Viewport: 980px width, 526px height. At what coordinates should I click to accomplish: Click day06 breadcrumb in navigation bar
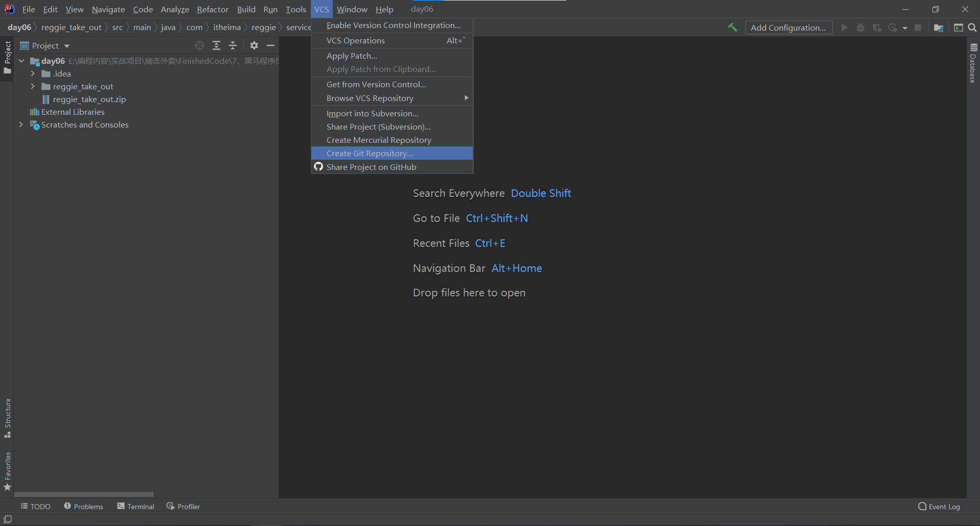(19, 27)
